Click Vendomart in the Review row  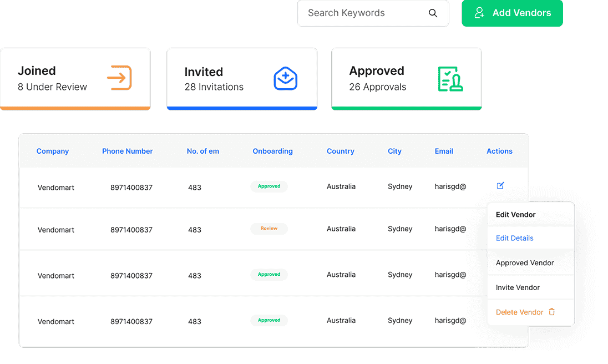point(56,230)
